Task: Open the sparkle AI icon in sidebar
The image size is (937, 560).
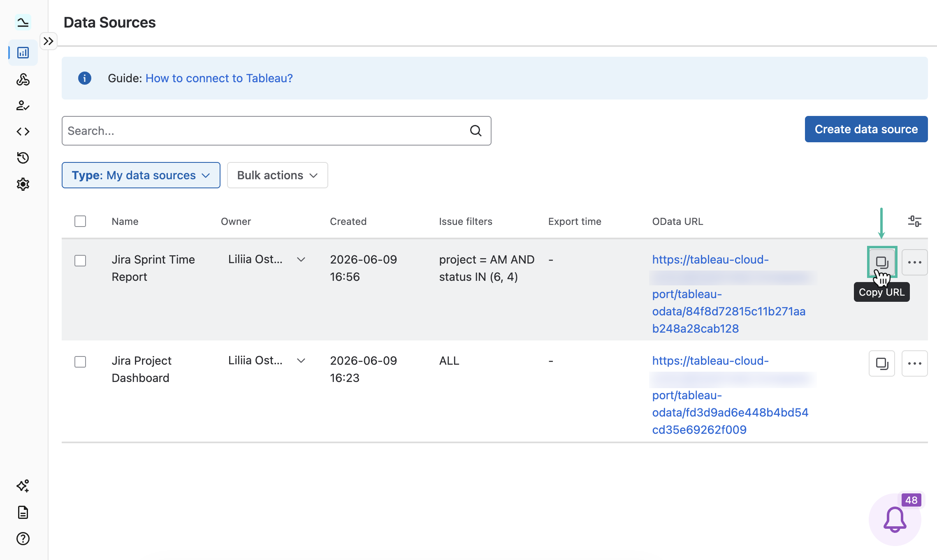Action: [x=23, y=486]
